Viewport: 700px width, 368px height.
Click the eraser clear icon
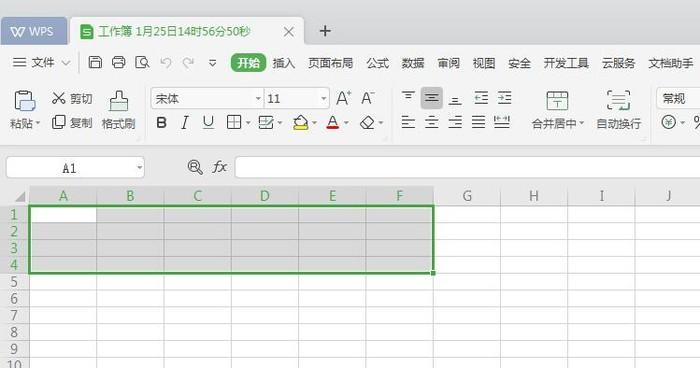367,122
